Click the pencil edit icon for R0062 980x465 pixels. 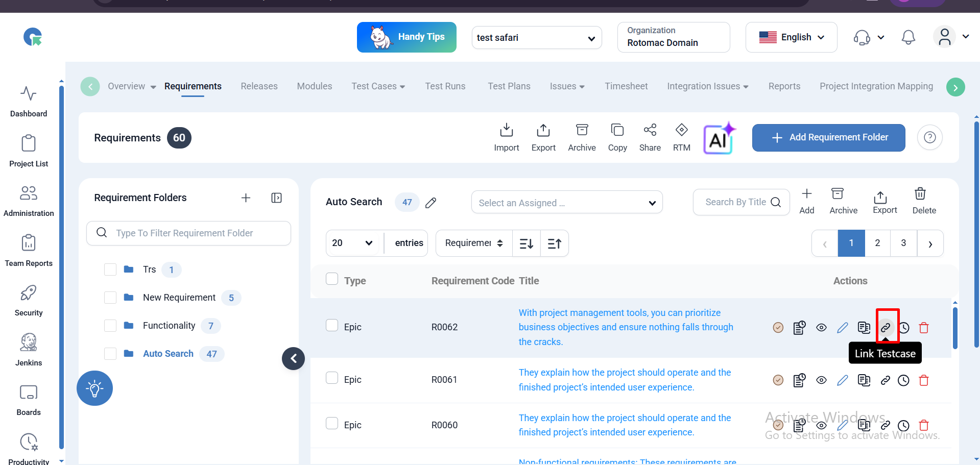[842, 328]
